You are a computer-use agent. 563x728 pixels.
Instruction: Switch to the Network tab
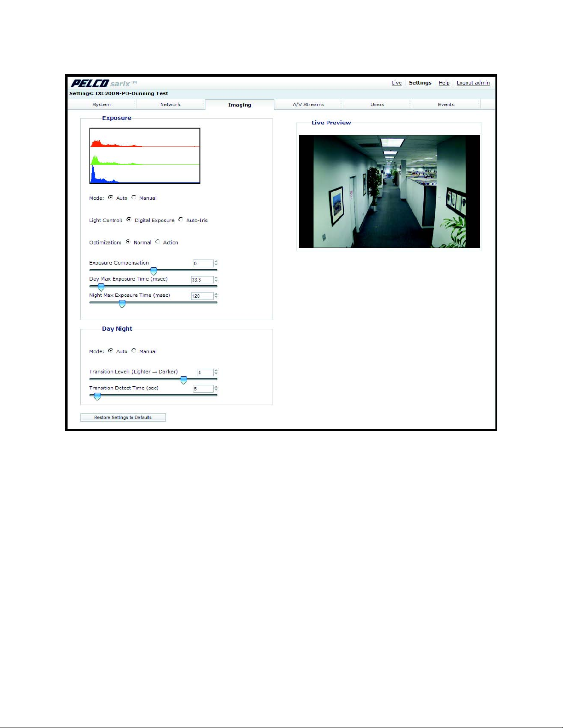click(170, 105)
